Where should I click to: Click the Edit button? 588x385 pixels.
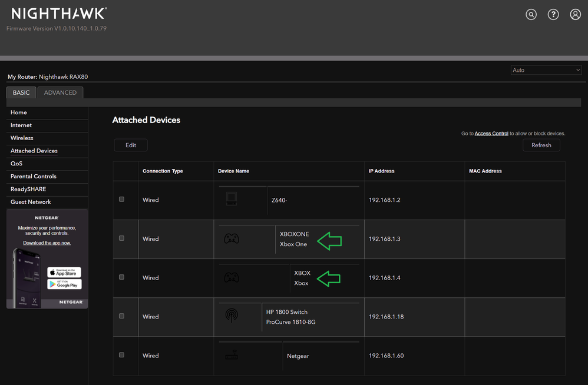pos(131,145)
